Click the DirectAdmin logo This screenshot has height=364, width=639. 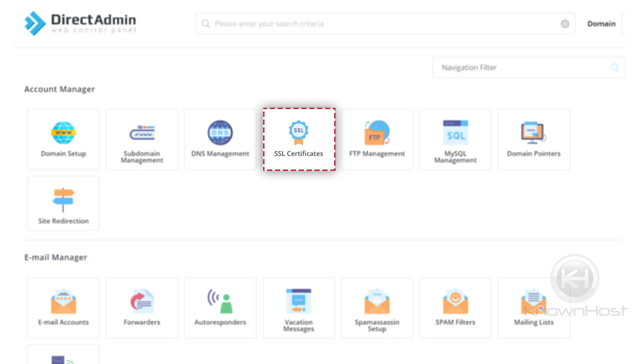click(81, 23)
